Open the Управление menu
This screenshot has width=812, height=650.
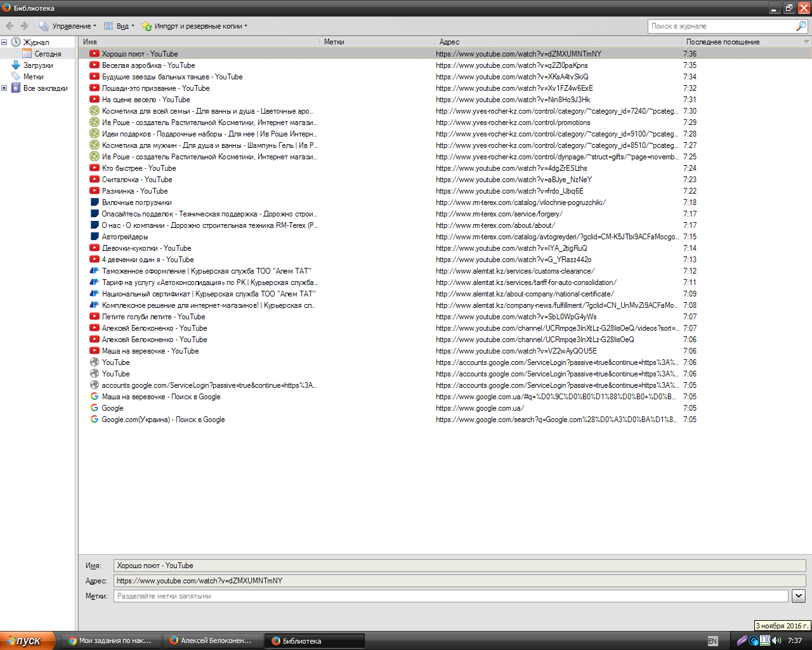coord(67,26)
